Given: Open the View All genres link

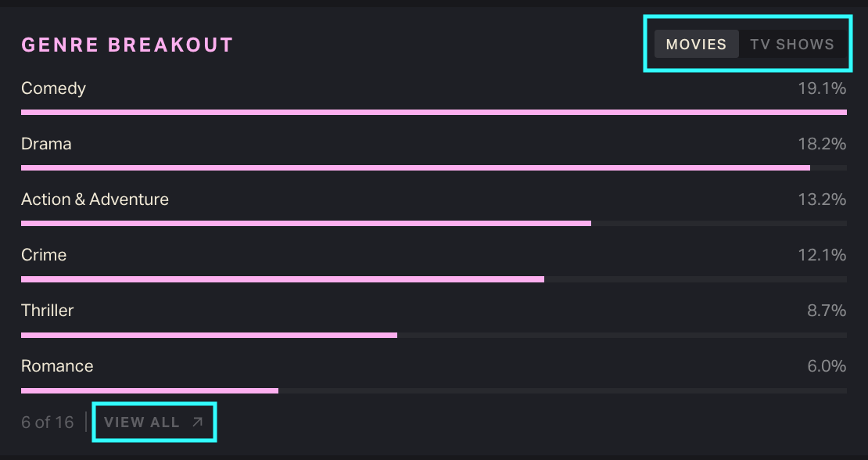Looking at the screenshot, I should click(x=142, y=422).
